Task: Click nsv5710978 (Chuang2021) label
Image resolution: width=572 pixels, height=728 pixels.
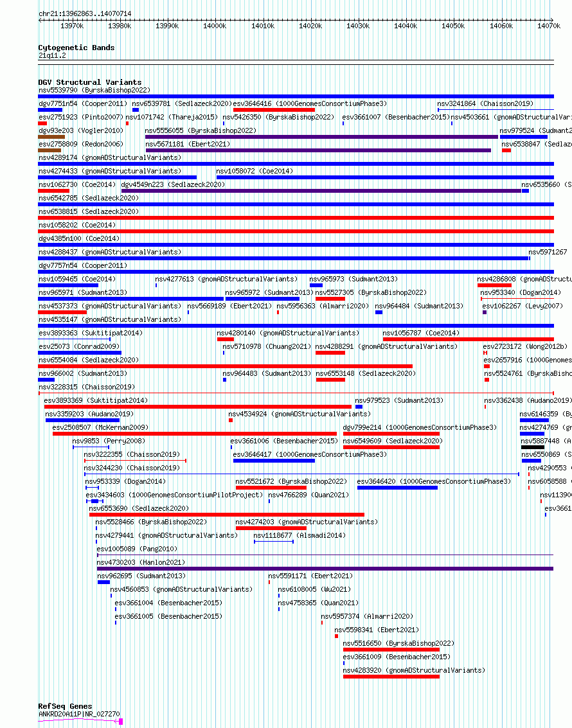Action: (267, 346)
